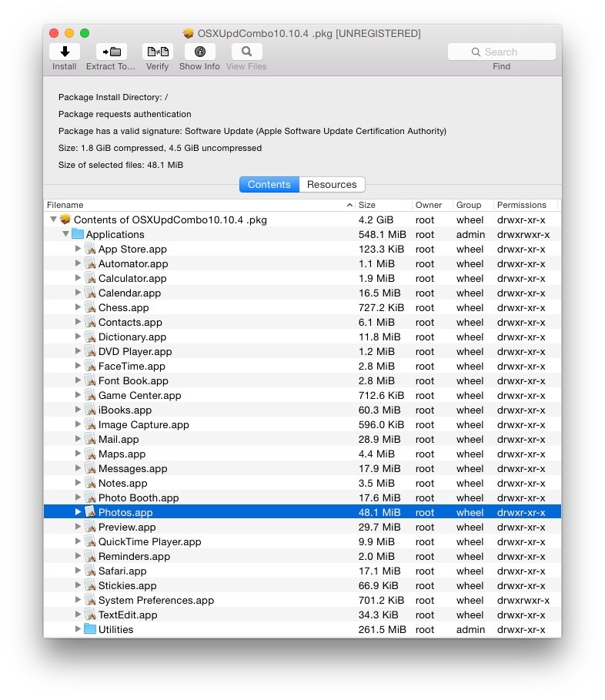Viewport: 605px width, 700px height.
Task: Click the Preview.app file icon
Action: coord(90,527)
